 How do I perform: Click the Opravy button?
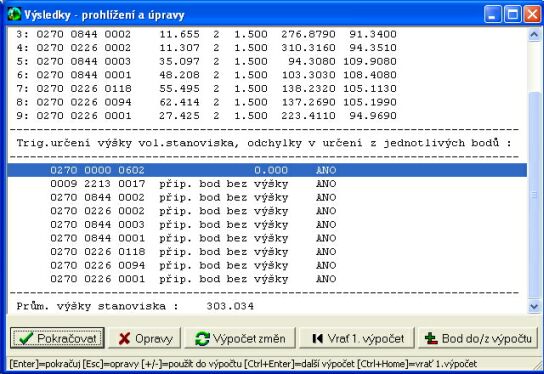click(x=145, y=338)
